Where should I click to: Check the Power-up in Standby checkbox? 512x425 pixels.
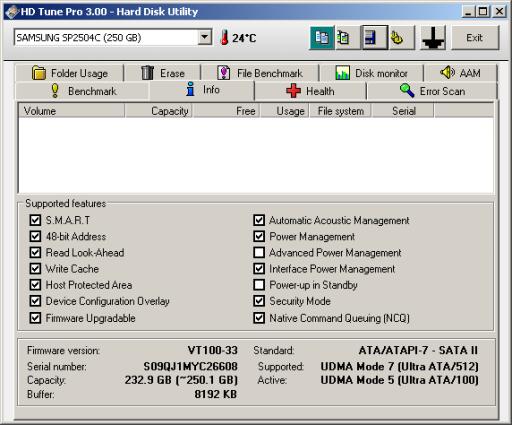[x=259, y=285]
